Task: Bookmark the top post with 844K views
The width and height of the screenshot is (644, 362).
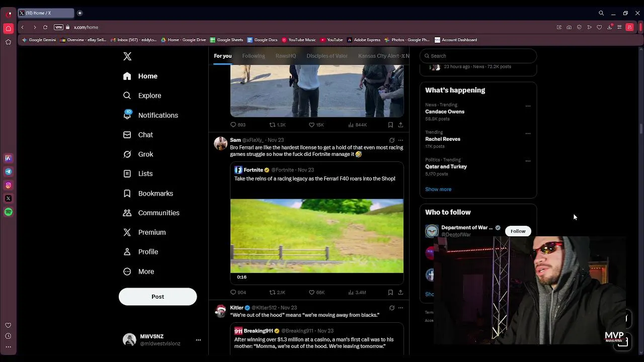Action: pyautogui.click(x=390, y=125)
